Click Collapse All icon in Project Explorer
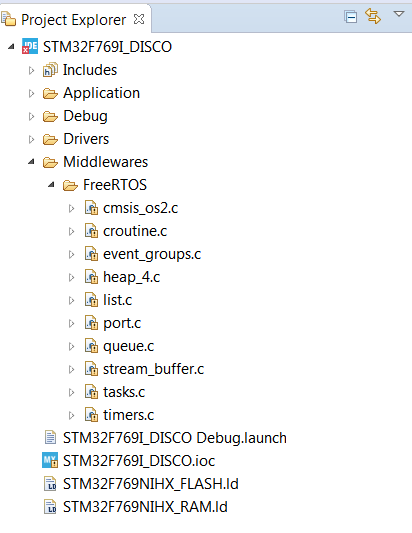Viewport: 412px width, 533px height. coord(350,17)
